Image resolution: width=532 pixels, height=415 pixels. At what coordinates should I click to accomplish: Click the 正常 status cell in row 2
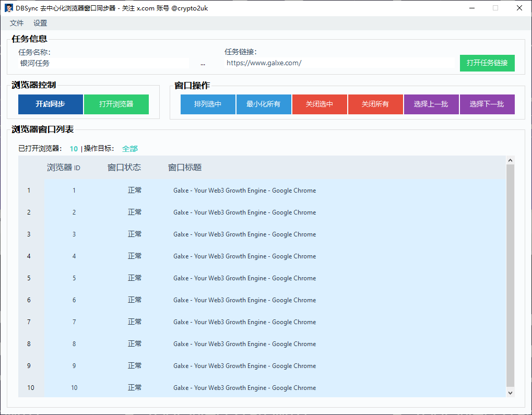135,212
